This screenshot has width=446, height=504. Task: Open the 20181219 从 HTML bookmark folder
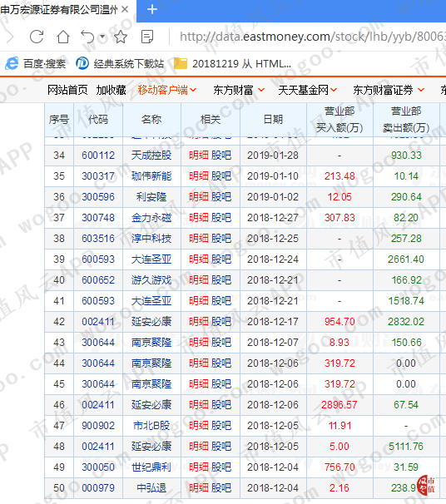[x=232, y=63]
